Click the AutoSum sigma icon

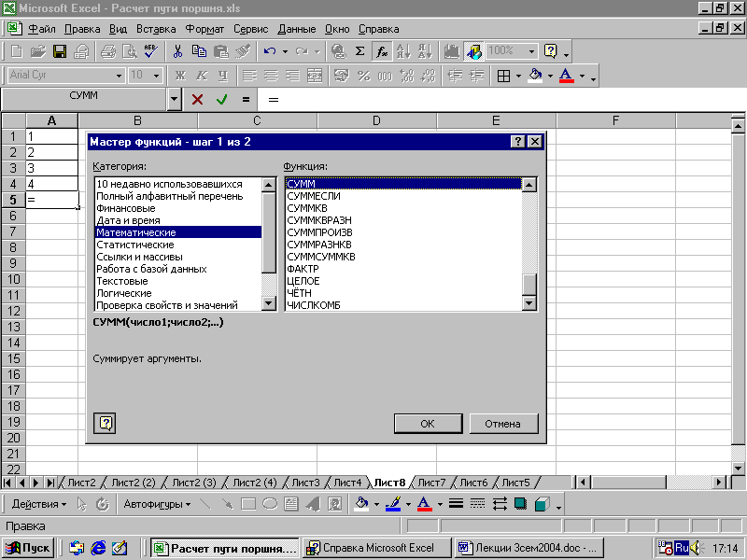(x=360, y=51)
